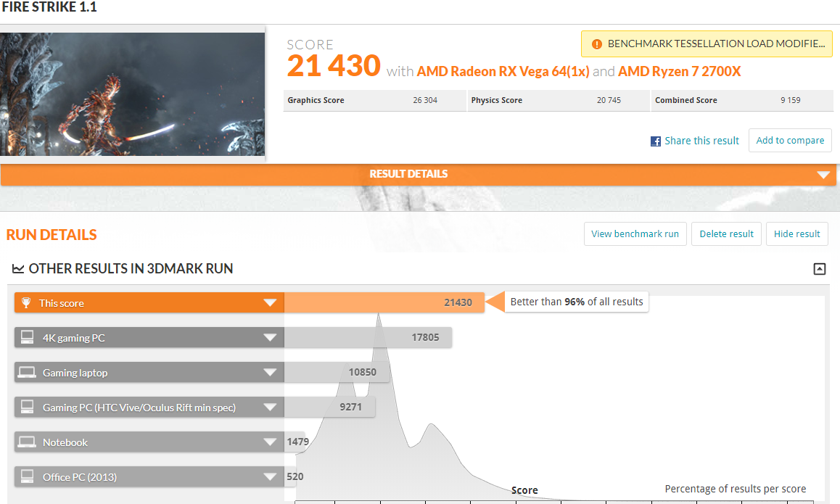The image size is (840, 504).
Task: Click the overall score 21 430
Action: (334, 66)
